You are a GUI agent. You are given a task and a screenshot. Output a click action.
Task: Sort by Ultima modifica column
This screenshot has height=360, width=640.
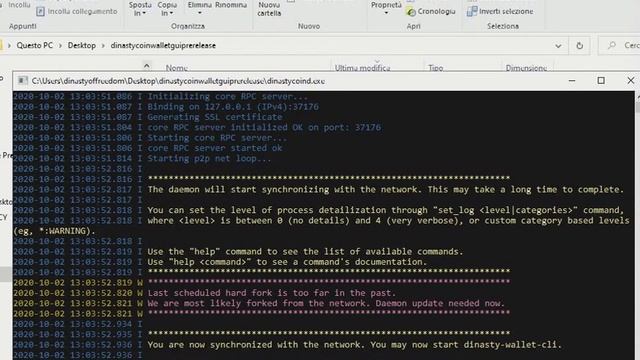tap(362, 68)
